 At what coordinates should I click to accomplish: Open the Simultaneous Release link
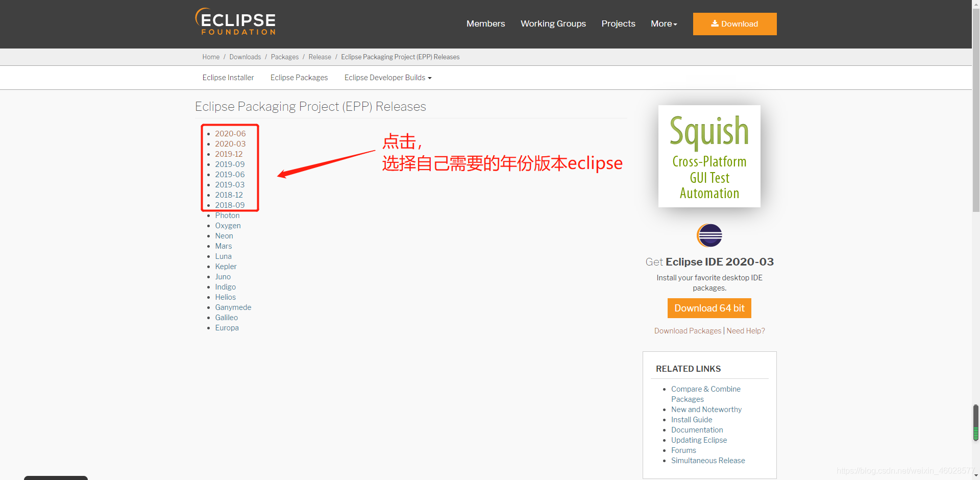(x=708, y=461)
